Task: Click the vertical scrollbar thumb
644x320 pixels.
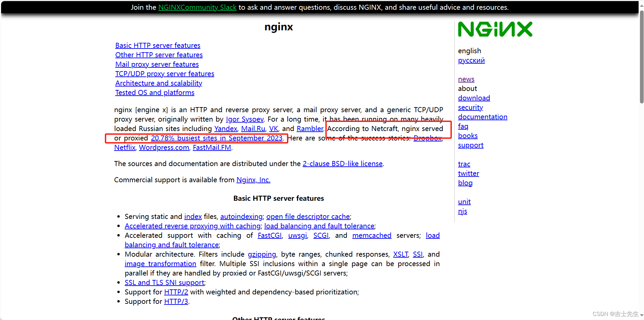Action: click(x=641, y=57)
